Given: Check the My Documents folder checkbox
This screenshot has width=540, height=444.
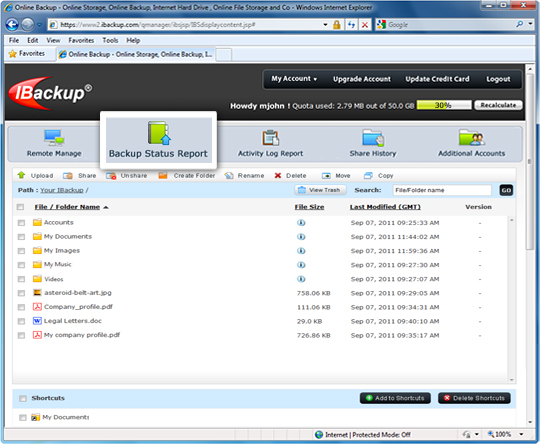Looking at the screenshot, I should pos(21,237).
